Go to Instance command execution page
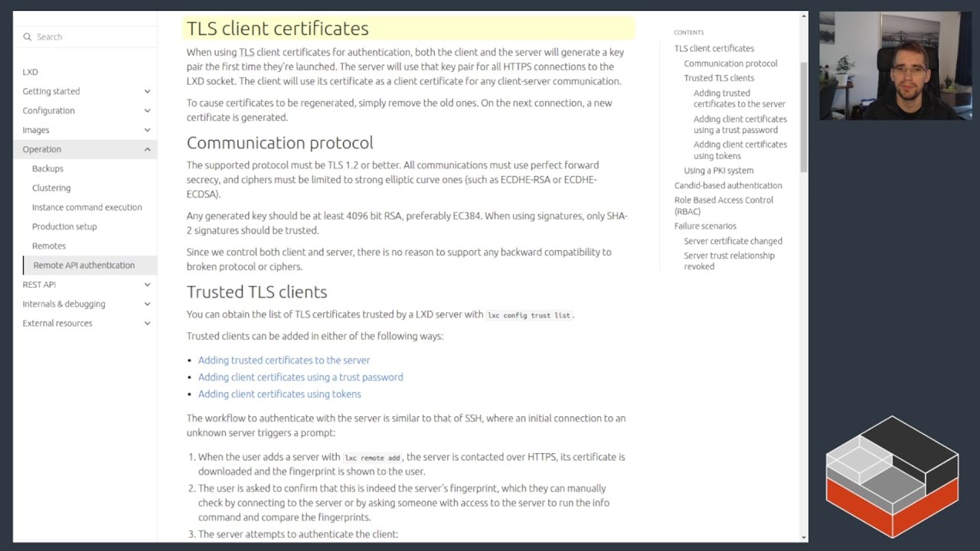Viewport: 980px width, 551px height. (x=87, y=207)
